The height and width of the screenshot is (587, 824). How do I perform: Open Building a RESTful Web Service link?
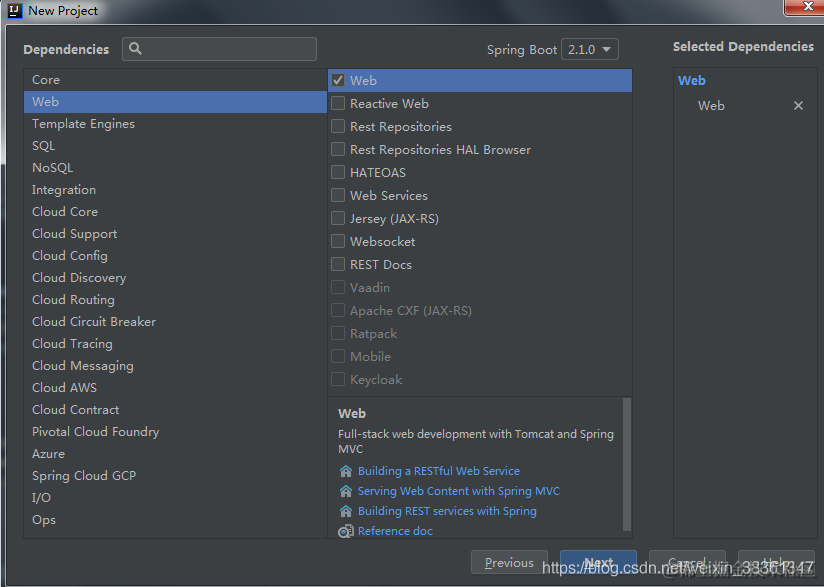439,471
